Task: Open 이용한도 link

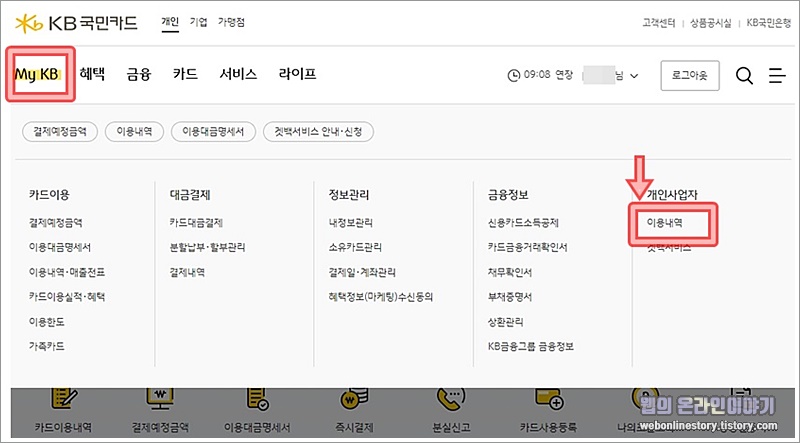Action: (x=47, y=322)
